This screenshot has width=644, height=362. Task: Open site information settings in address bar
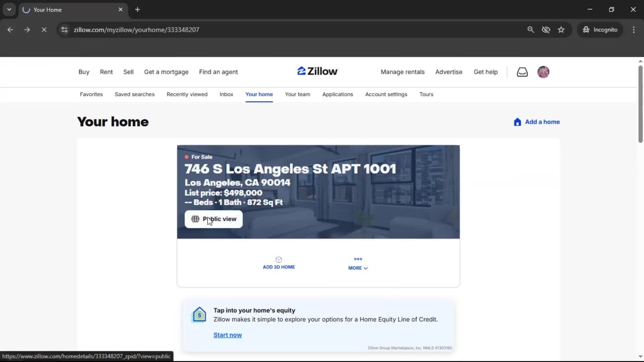pyautogui.click(x=64, y=29)
